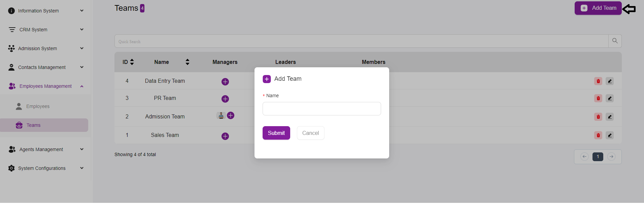
Task: Sort the table by ID column
Action: tap(132, 62)
